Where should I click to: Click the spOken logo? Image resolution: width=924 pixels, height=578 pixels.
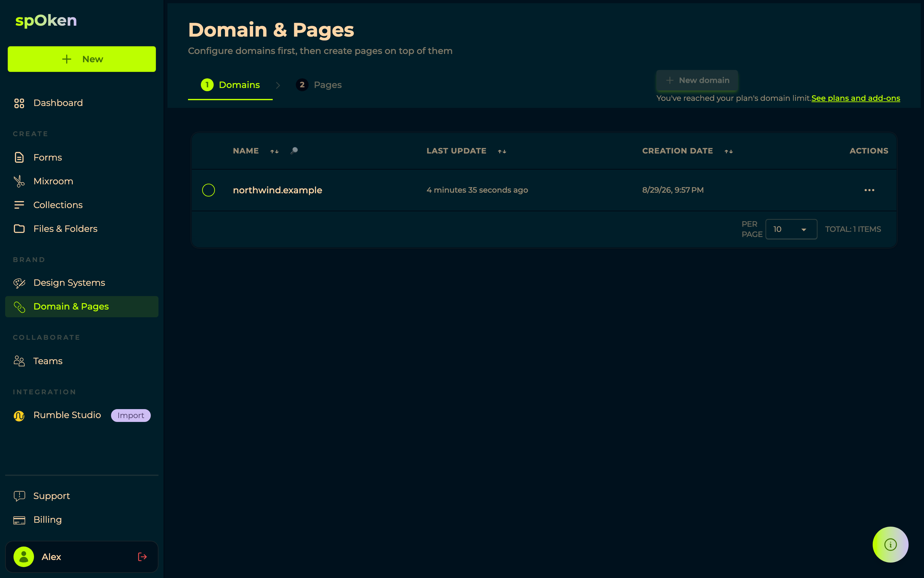46,20
